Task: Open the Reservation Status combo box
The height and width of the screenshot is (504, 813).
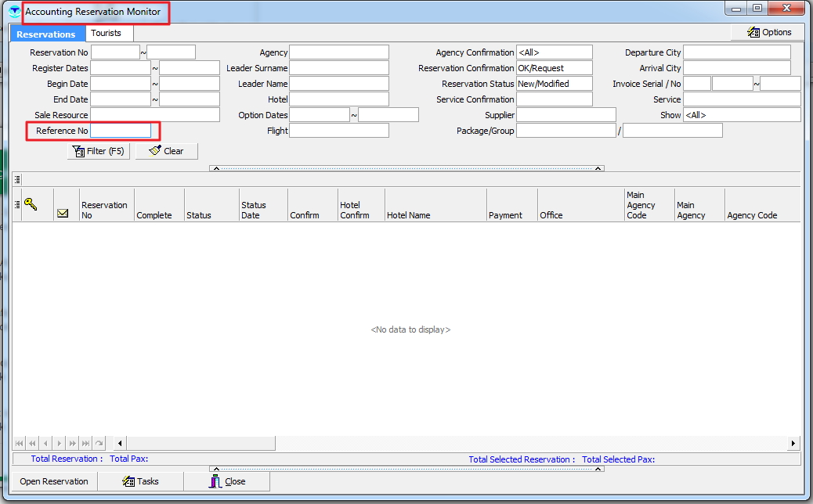Action: (554, 84)
